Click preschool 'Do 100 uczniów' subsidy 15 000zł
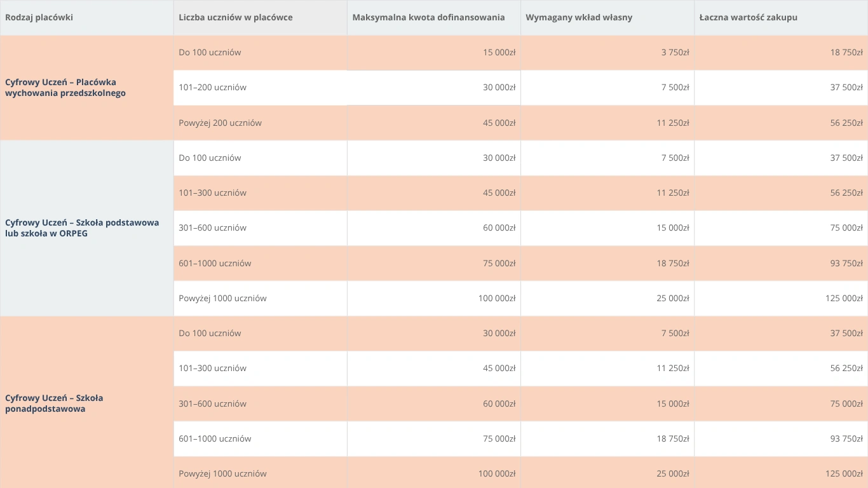This screenshot has height=488, width=868. point(434,53)
